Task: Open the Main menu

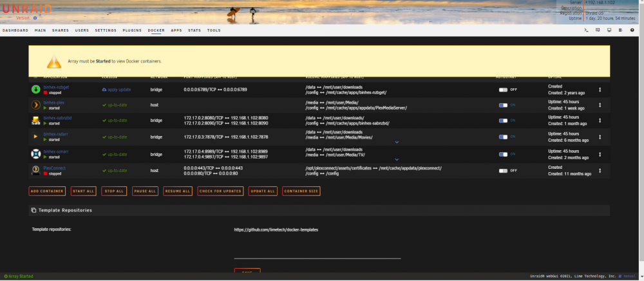Action: tap(40, 30)
